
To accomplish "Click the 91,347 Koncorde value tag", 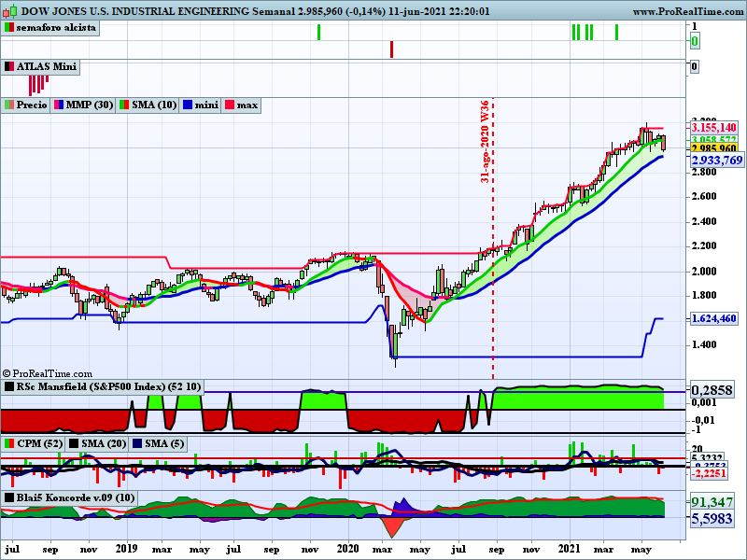I will [712, 502].
